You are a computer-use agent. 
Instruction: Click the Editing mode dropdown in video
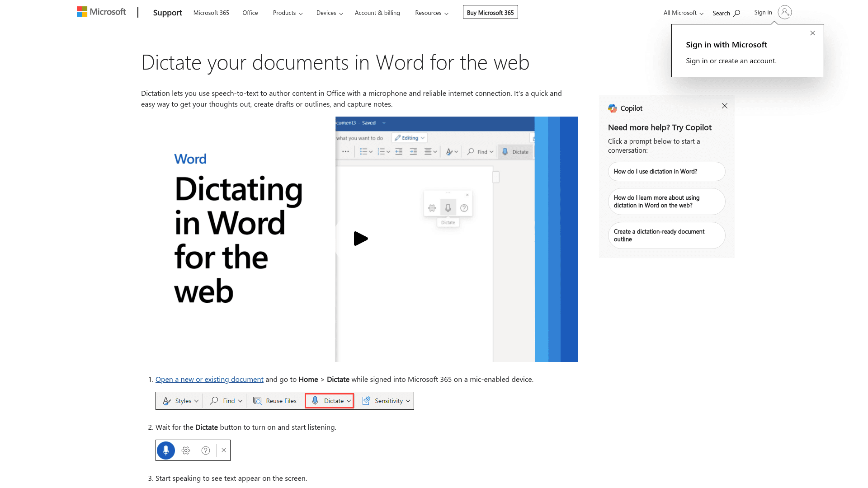tap(410, 138)
